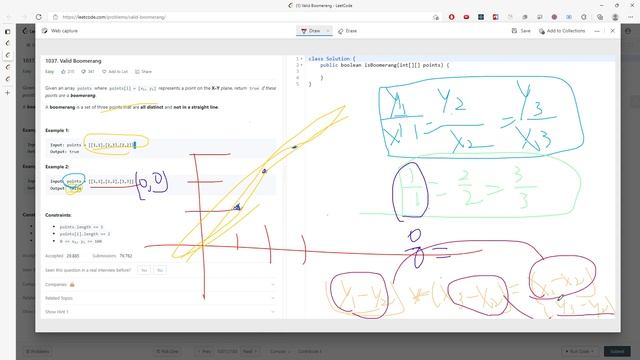The width and height of the screenshot is (640, 360).
Task: Add this page to favorites star icon
Action: pos(436,17)
